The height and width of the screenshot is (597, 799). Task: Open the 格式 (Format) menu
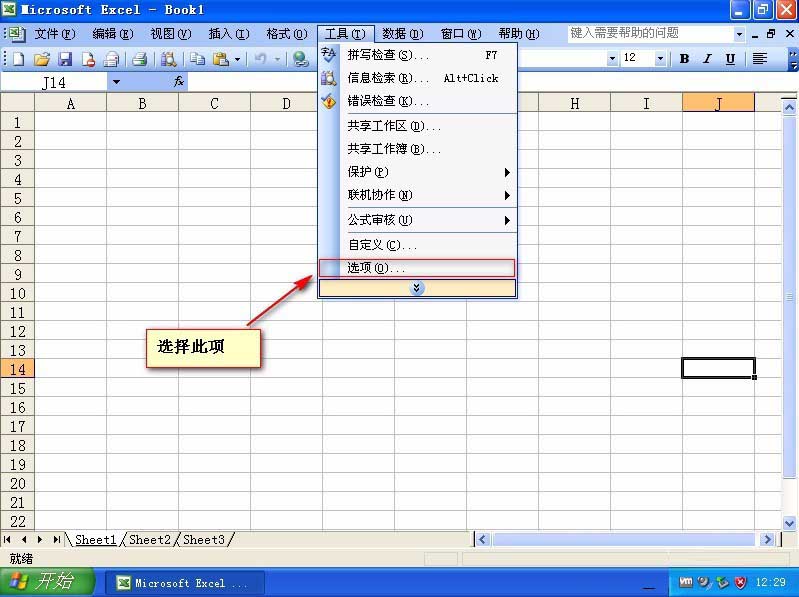tap(287, 34)
